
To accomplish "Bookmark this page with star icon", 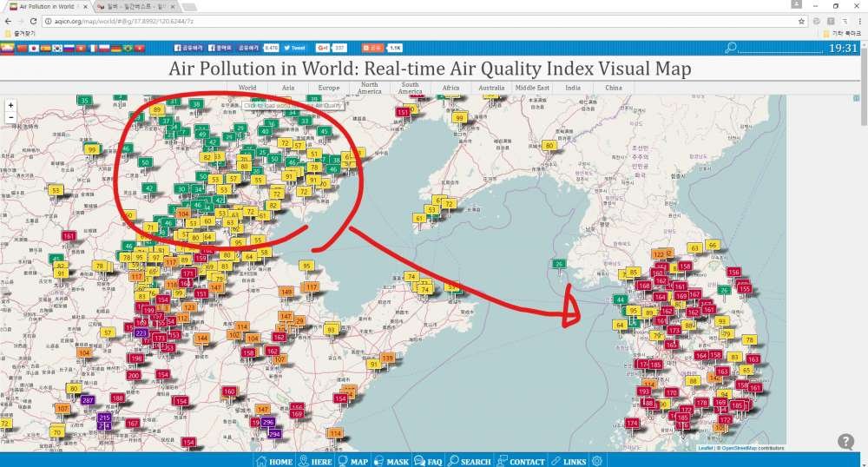I will tap(801, 21).
